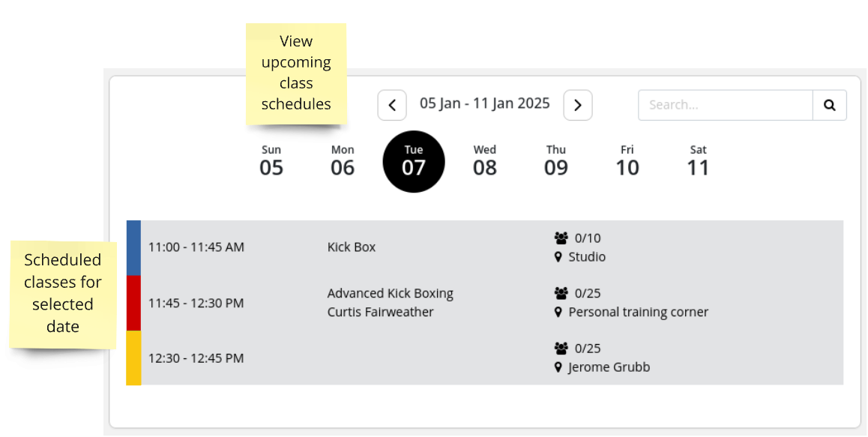
Task: Go to previous week with left chevron
Action: [x=392, y=105]
